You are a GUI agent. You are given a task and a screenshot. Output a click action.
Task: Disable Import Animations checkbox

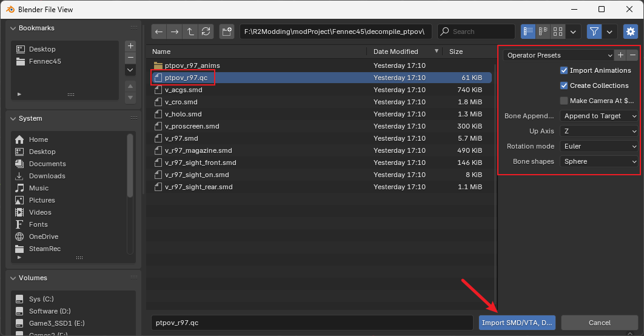pyautogui.click(x=564, y=70)
